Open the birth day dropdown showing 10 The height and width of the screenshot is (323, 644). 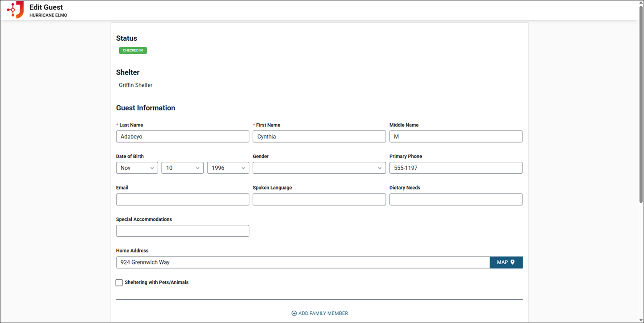[182, 168]
